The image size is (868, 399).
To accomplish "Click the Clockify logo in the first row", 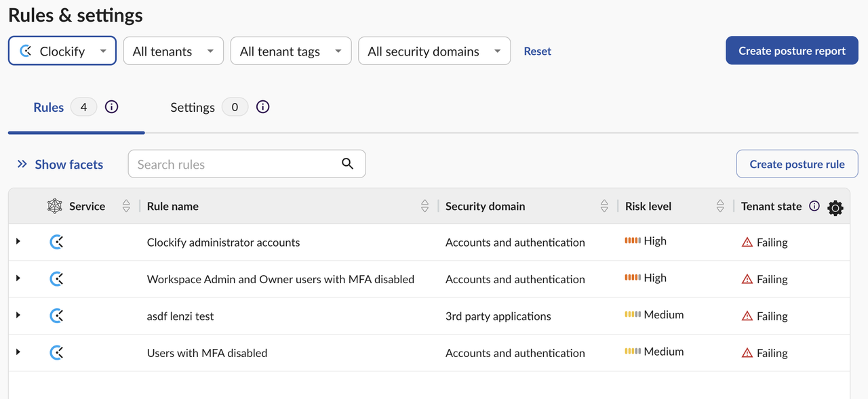I will click(x=57, y=242).
